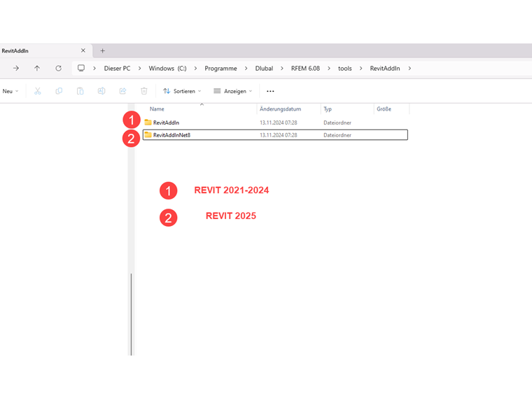
Task: Go up one folder level
Action: pyautogui.click(x=37, y=68)
